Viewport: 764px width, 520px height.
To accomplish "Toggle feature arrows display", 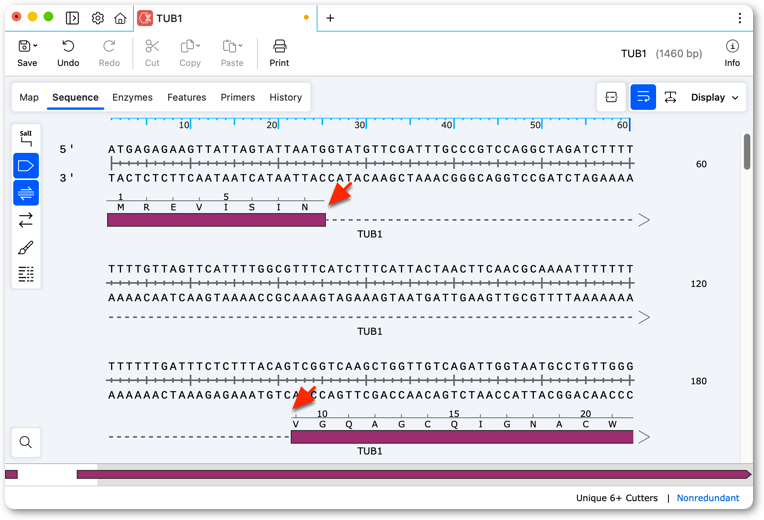I will point(26,166).
